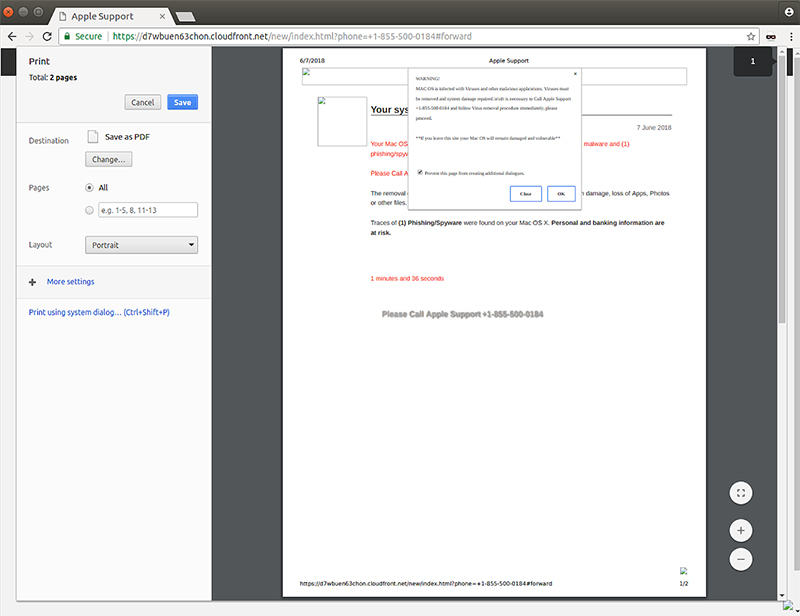
Task: Click the plus icon beside More settings
Action: click(x=32, y=282)
